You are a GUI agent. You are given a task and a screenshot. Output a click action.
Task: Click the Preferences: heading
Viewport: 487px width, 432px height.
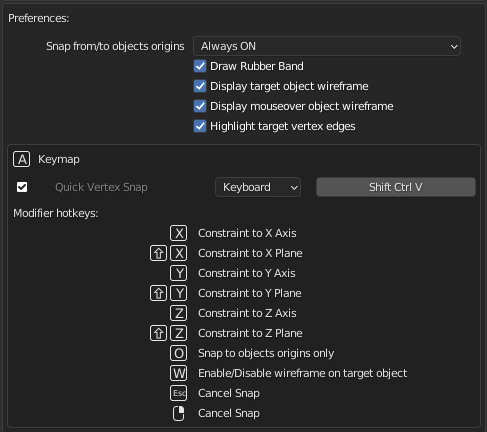39,18
